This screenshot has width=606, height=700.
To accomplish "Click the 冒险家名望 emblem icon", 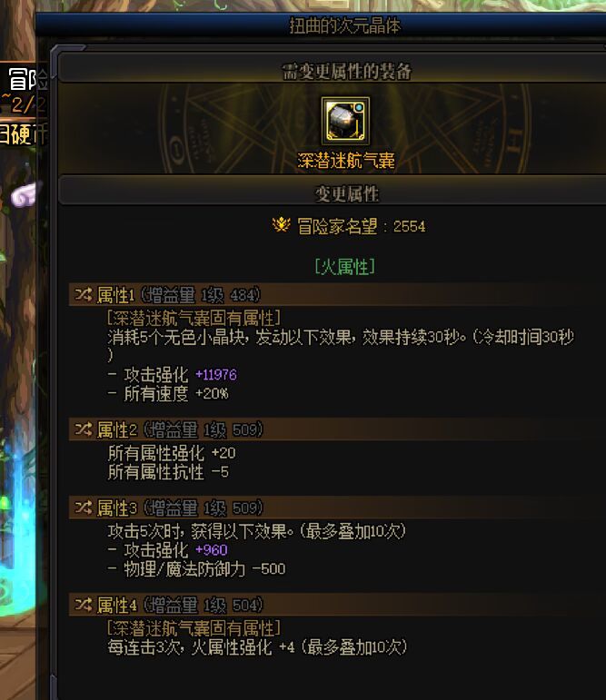I will click(x=281, y=224).
